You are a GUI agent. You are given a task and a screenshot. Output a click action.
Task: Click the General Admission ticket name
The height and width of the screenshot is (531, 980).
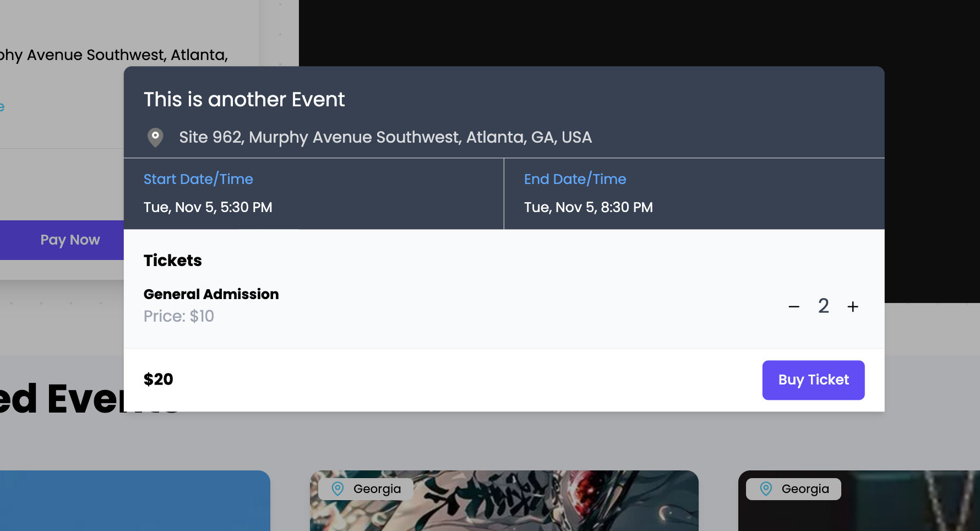pyautogui.click(x=211, y=294)
